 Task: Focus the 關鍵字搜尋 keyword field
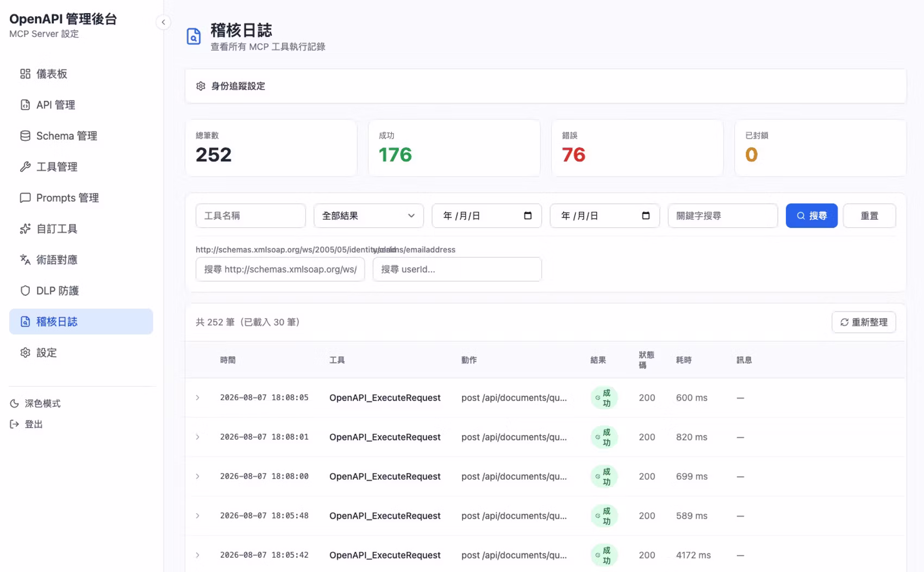pos(722,216)
